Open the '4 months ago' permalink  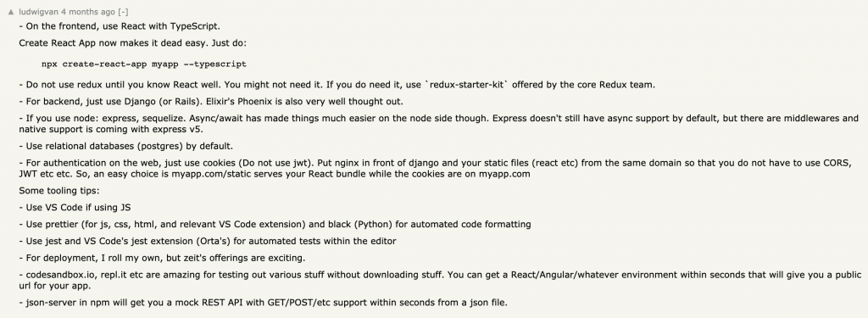point(88,12)
